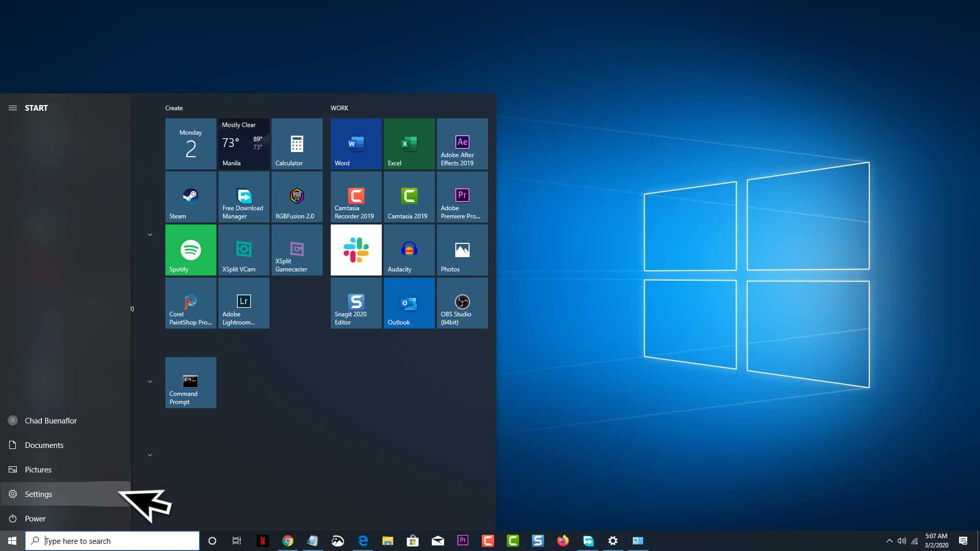Open the volume control icon
Viewport: 980px width, 551px height.
pyautogui.click(x=902, y=541)
